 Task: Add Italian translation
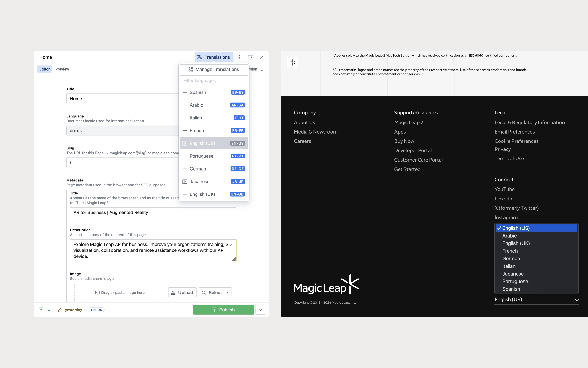pyautogui.click(x=214, y=118)
